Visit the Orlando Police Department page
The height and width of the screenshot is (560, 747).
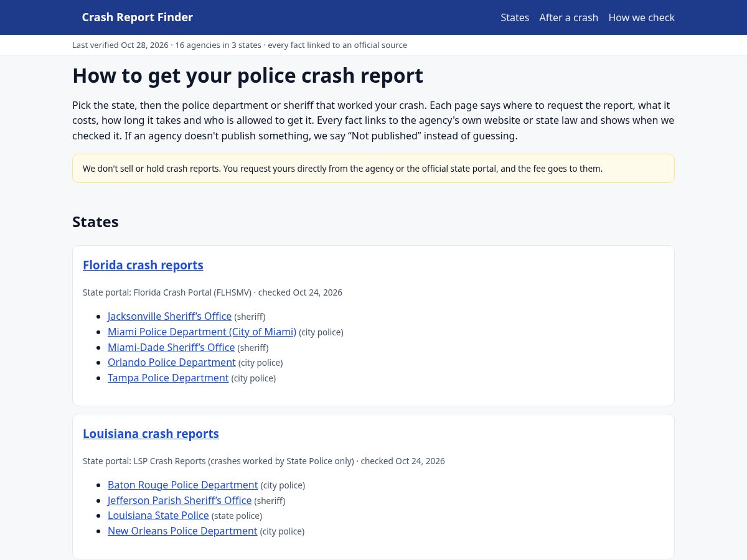(172, 362)
